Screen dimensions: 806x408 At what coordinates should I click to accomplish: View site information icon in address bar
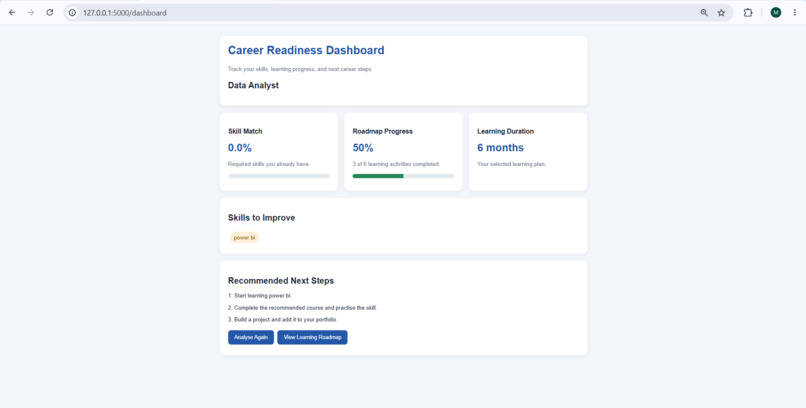coord(72,13)
